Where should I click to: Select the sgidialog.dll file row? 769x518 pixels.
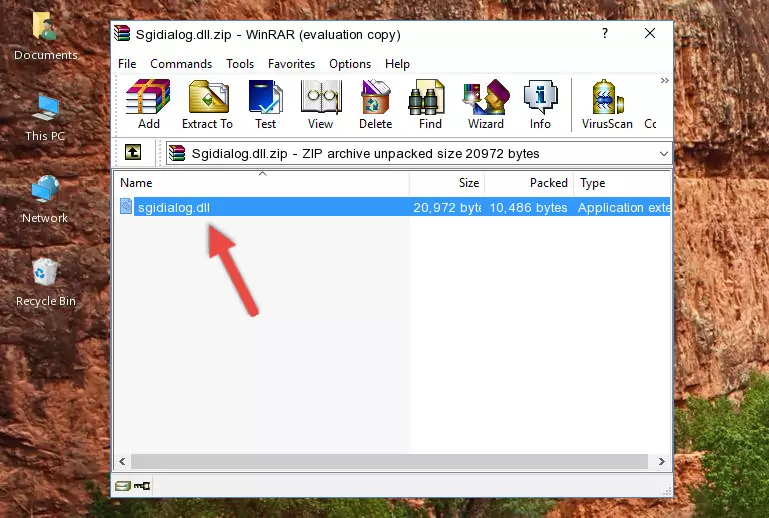tap(393, 207)
